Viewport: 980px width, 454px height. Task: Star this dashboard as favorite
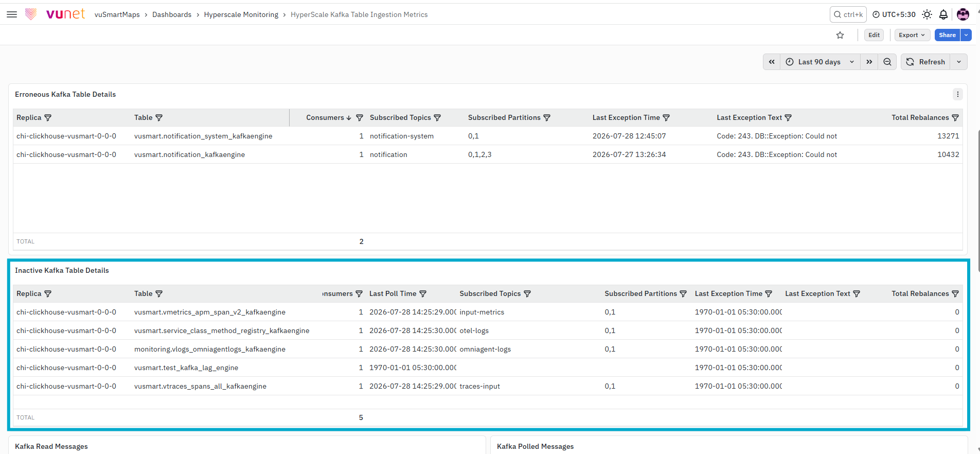840,35
